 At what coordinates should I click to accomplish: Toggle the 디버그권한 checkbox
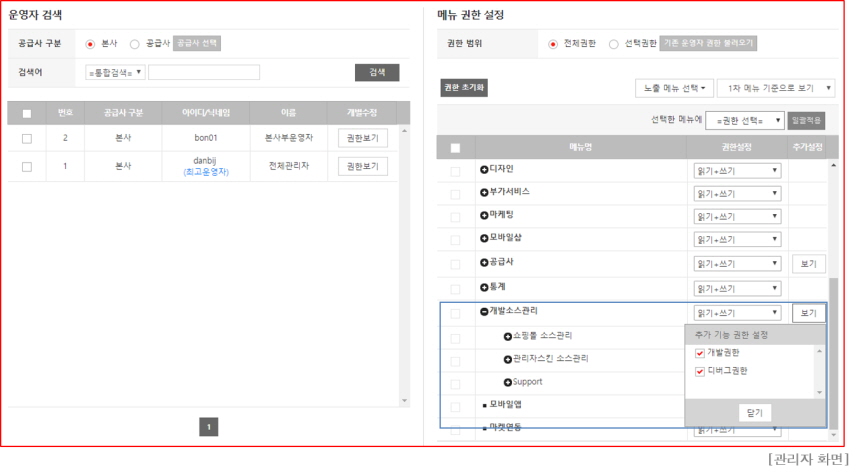(699, 371)
